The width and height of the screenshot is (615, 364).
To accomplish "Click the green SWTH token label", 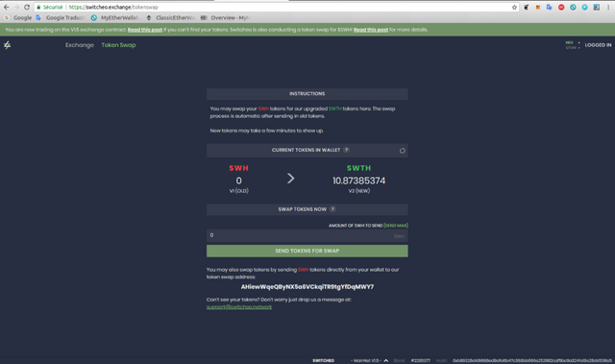I will click(358, 168).
